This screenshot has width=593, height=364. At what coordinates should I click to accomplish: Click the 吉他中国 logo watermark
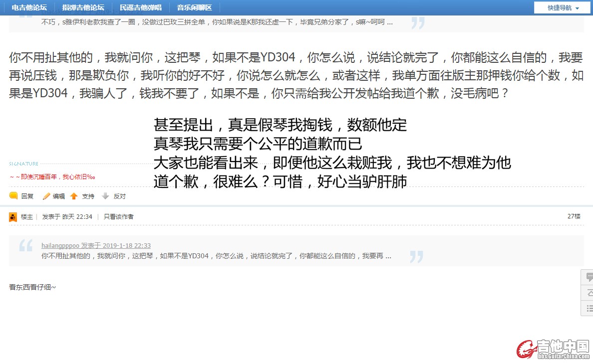pos(553,349)
